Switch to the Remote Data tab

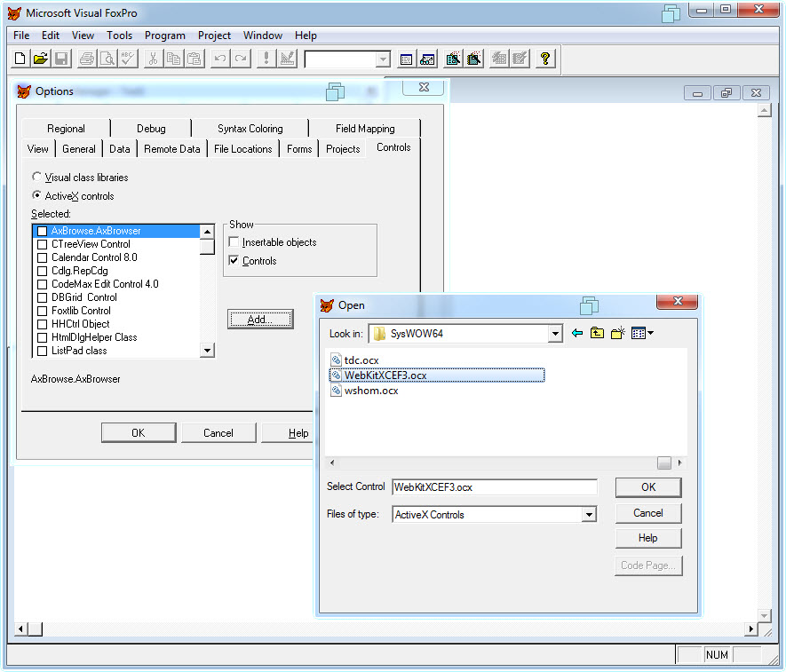click(171, 149)
